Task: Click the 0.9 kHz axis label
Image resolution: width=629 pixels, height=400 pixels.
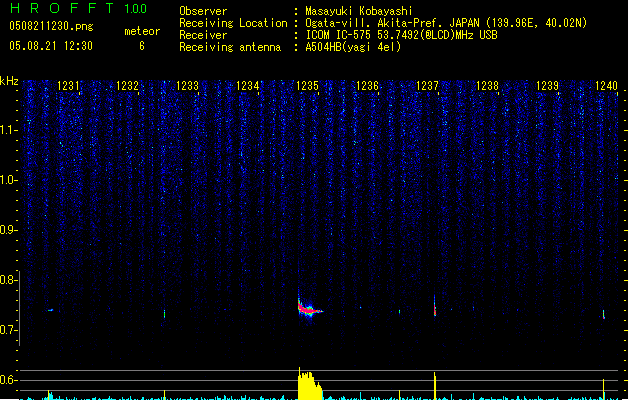Action: click(x=8, y=230)
